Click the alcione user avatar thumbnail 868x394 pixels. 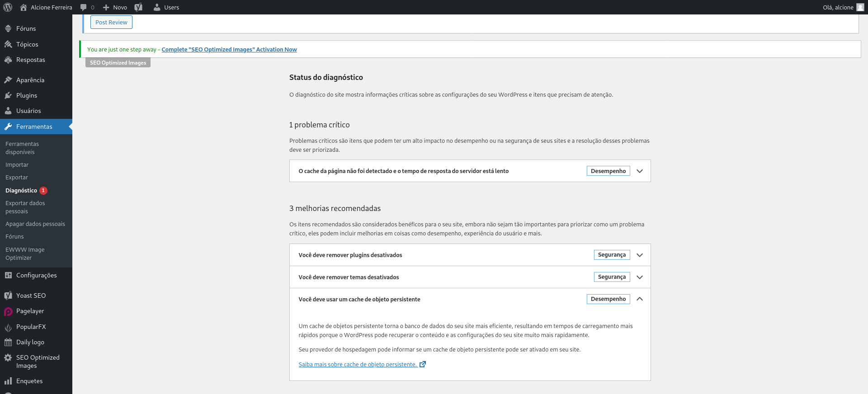coord(860,7)
